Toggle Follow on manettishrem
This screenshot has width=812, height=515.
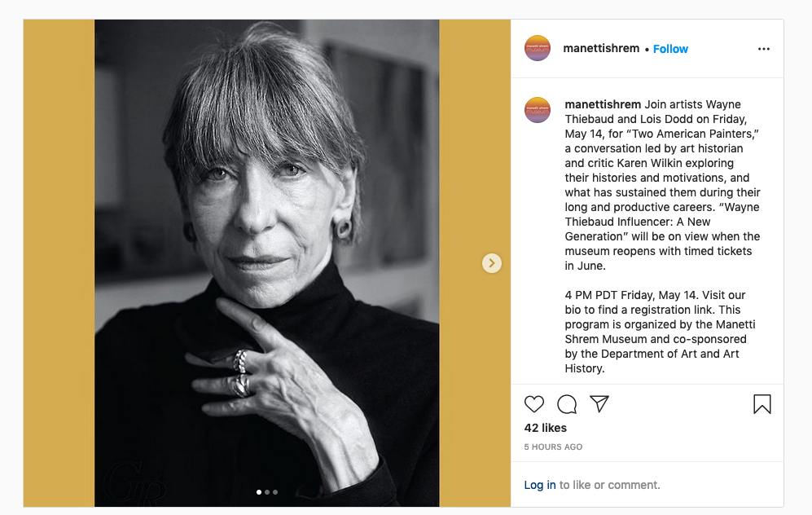(670, 48)
